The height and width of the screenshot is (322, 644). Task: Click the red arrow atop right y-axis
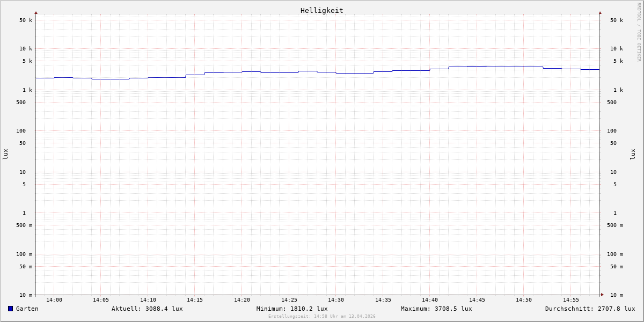(x=600, y=12)
